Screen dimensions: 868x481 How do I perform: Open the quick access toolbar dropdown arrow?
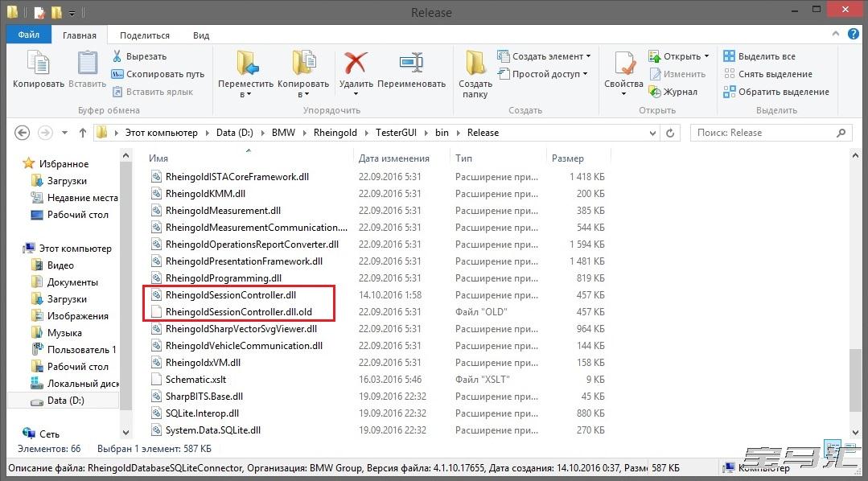72,14
